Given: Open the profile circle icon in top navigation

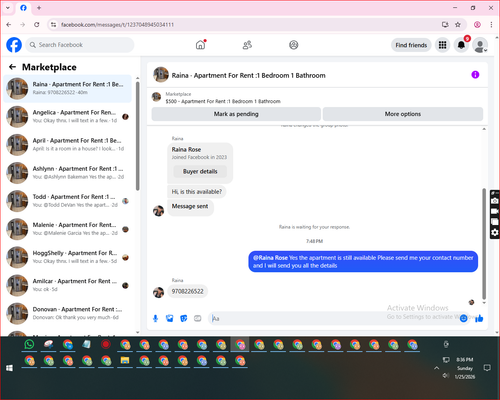Looking at the screenshot, I should click(x=294, y=45).
